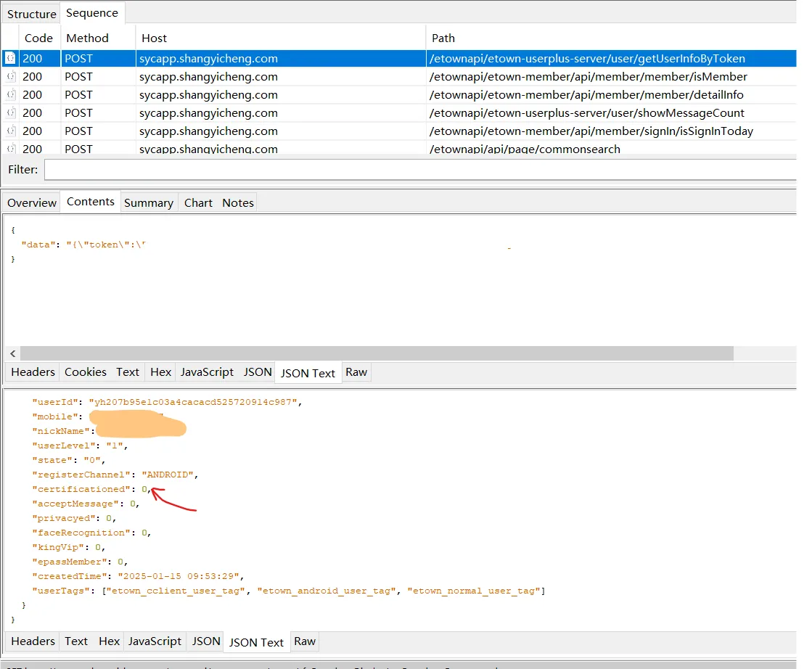Show response Headers tab at bottom

[33, 641]
